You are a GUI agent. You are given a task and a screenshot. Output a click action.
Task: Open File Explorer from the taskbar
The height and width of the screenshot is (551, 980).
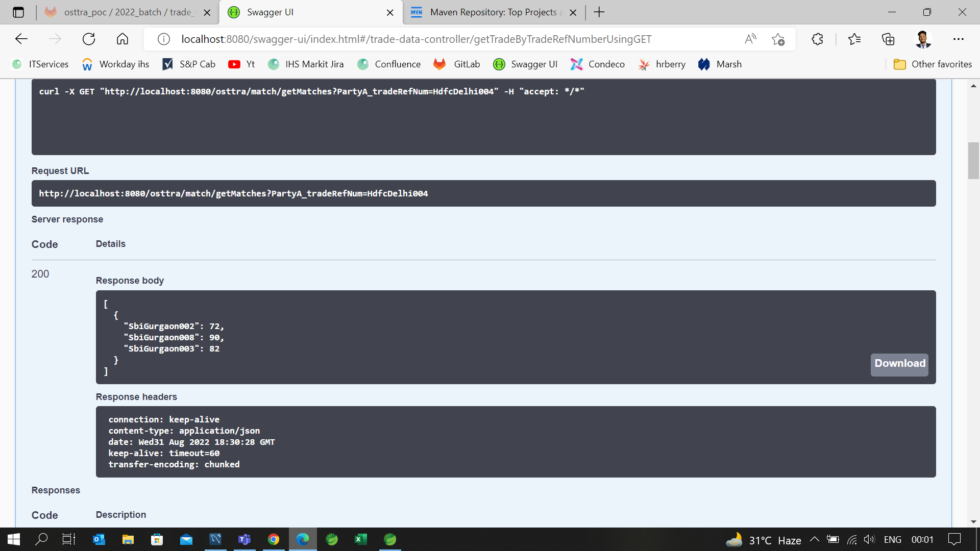(128, 539)
